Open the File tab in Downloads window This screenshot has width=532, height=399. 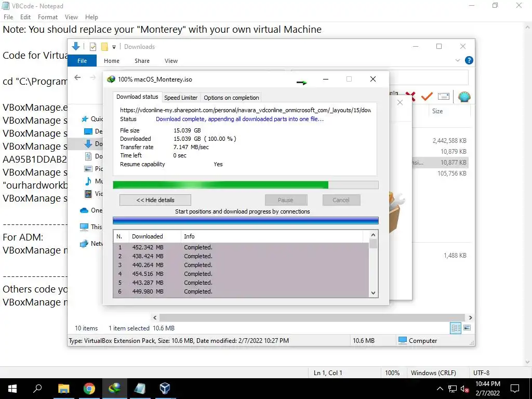(82, 61)
